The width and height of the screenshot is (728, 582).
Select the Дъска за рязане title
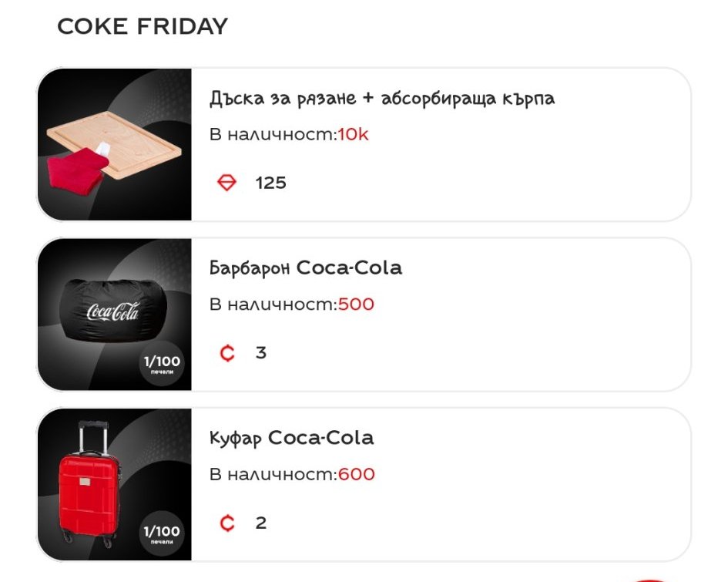[381, 99]
